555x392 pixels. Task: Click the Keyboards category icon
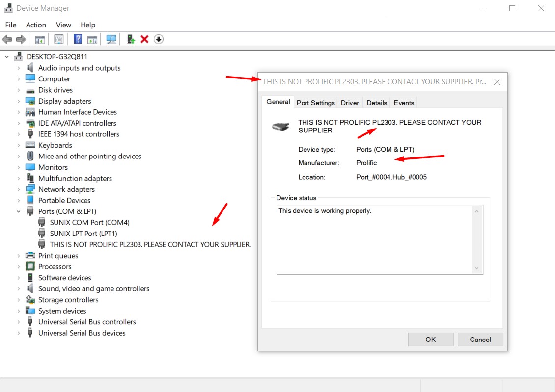(x=30, y=145)
